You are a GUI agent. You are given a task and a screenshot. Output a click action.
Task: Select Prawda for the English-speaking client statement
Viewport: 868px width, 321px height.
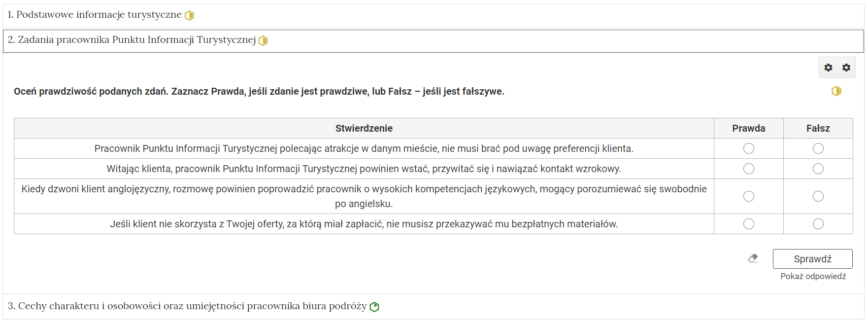click(749, 196)
